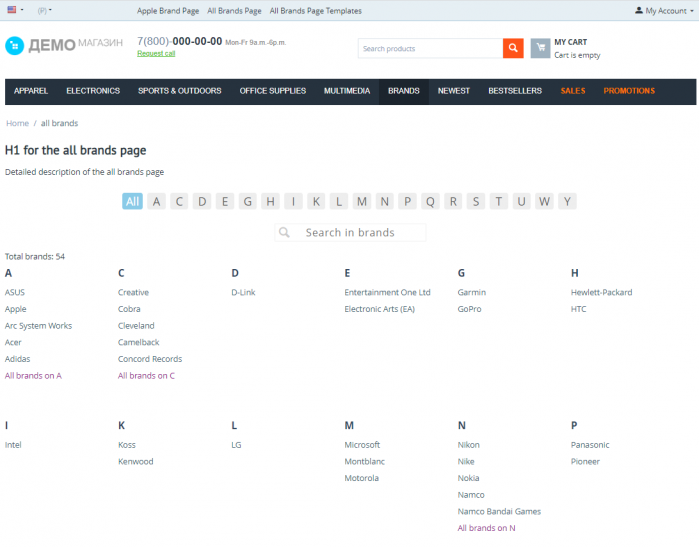Open Concord Records brand

point(150,359)
